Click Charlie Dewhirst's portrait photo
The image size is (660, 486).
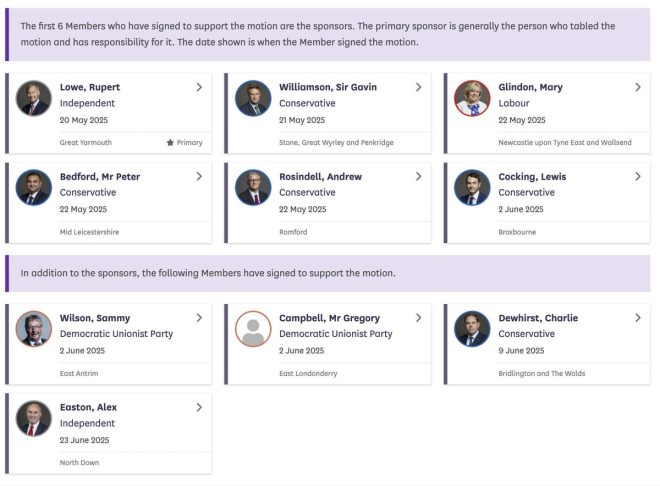[472, 329]
